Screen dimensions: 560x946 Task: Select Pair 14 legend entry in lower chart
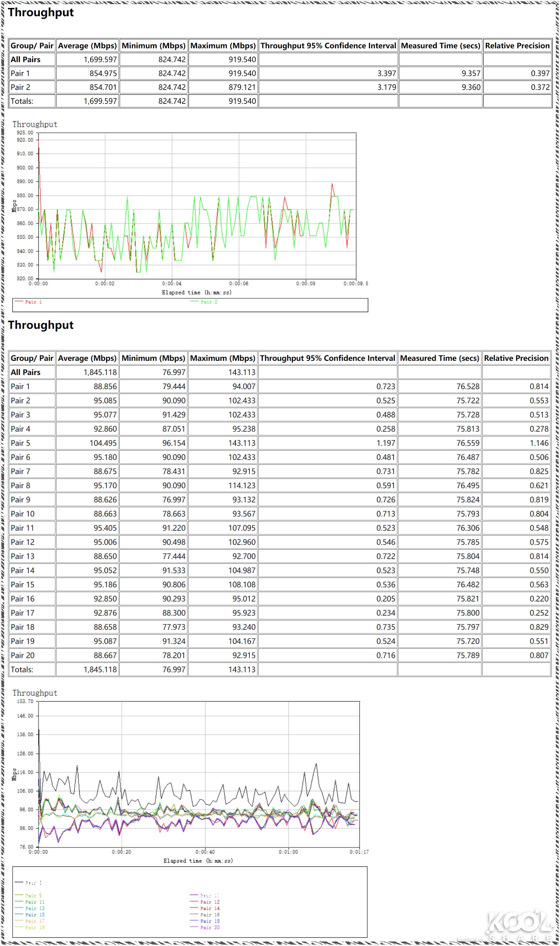point(210,908)
